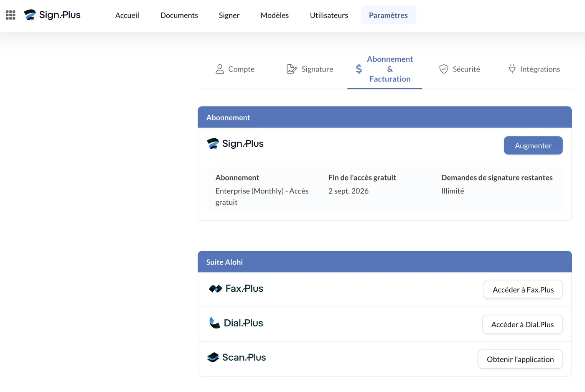Image resolution: width=585 pixels, height=392 pixels.
Task: Click the Dial.Plus logo
Action: tap(236, 323)
